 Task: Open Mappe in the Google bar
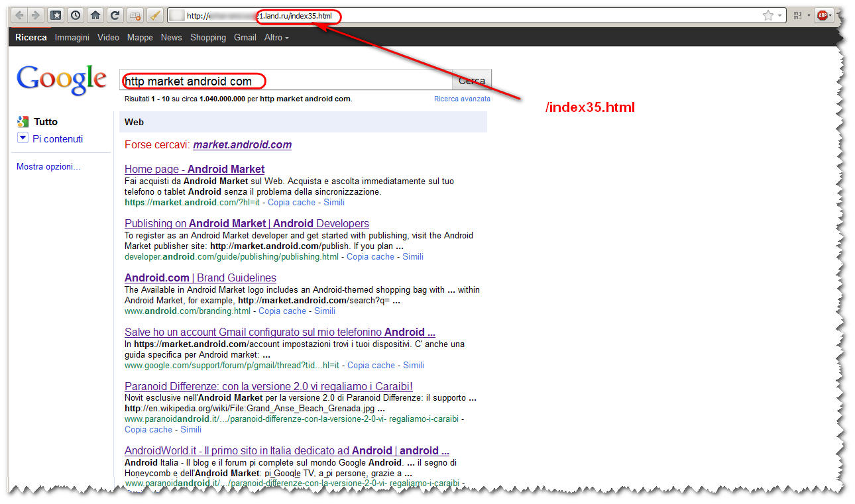tap(140, 38)
